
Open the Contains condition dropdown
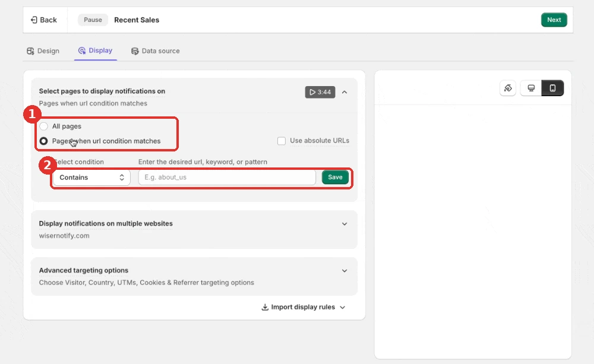(91, 178)
